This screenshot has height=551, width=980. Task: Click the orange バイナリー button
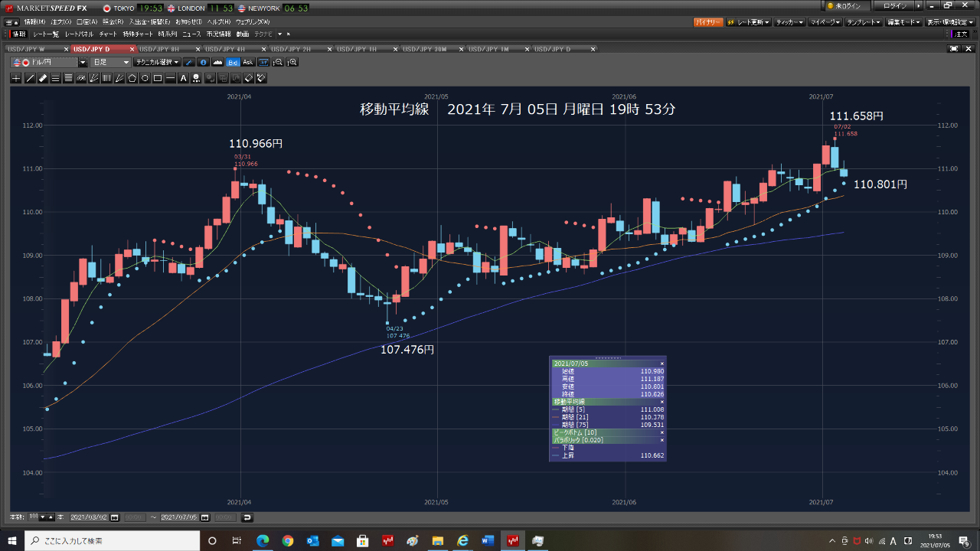(708, 22)
